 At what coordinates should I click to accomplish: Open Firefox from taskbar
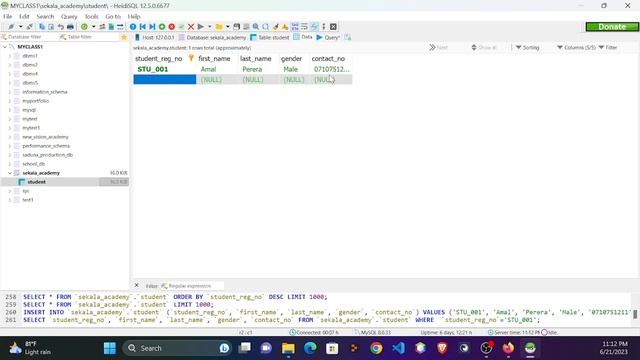[x=508, y=348]
